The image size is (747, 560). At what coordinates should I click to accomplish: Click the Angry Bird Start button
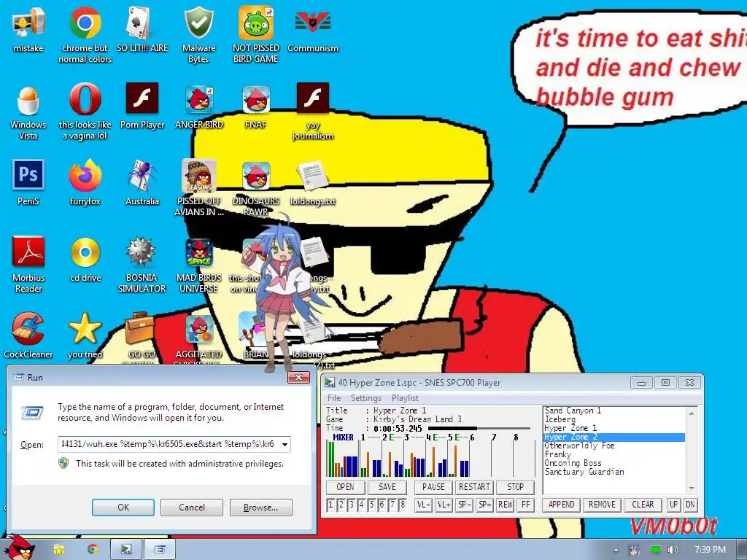(x=19, y=547)
